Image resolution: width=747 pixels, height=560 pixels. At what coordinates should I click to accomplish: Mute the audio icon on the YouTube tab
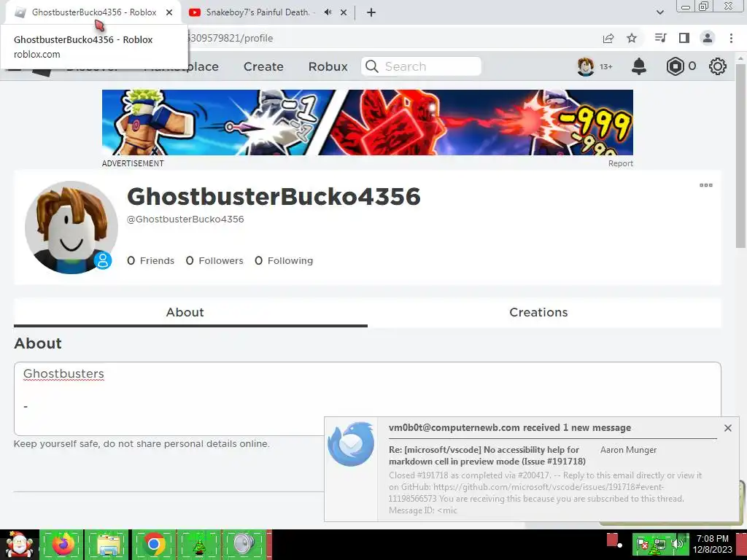click(x=328, y=12)
